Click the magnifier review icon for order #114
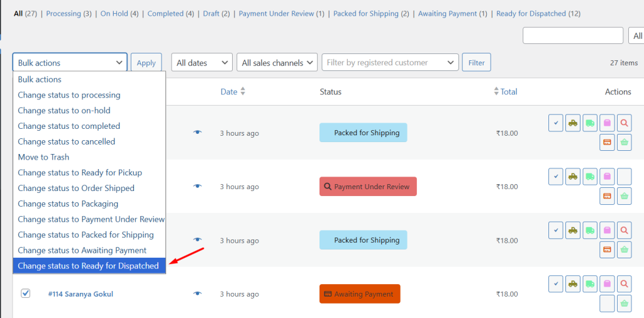 (x=624, y=285)
